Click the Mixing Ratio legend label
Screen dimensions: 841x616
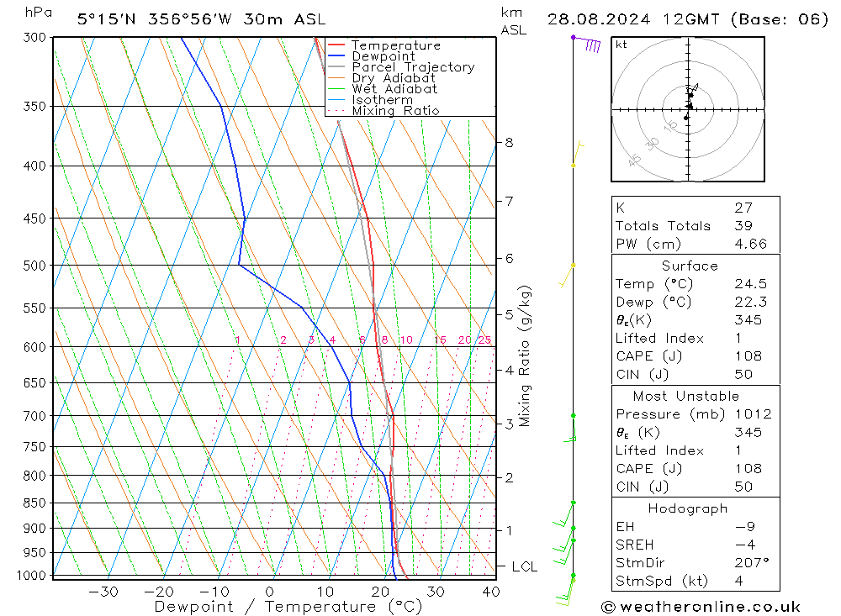[395, 111]
